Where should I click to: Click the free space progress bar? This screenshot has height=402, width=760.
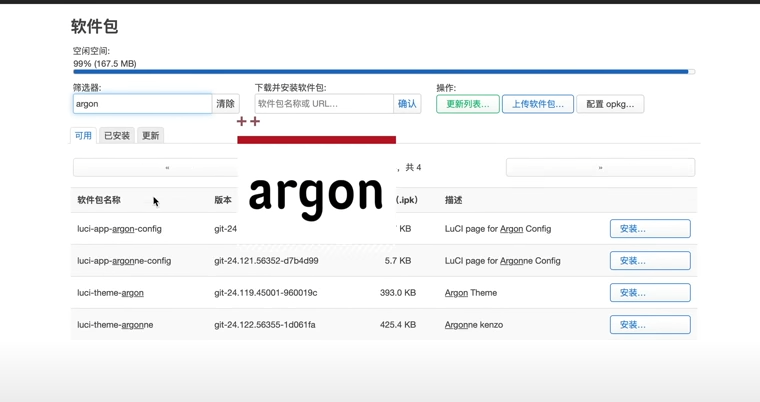click(x=384, y=72)
